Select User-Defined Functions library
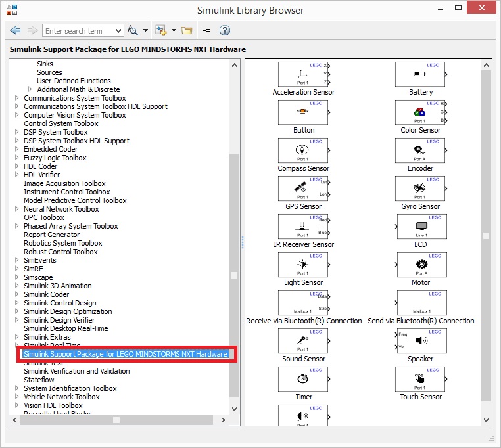Screen dimensions: 501x448 pos(74,81)
